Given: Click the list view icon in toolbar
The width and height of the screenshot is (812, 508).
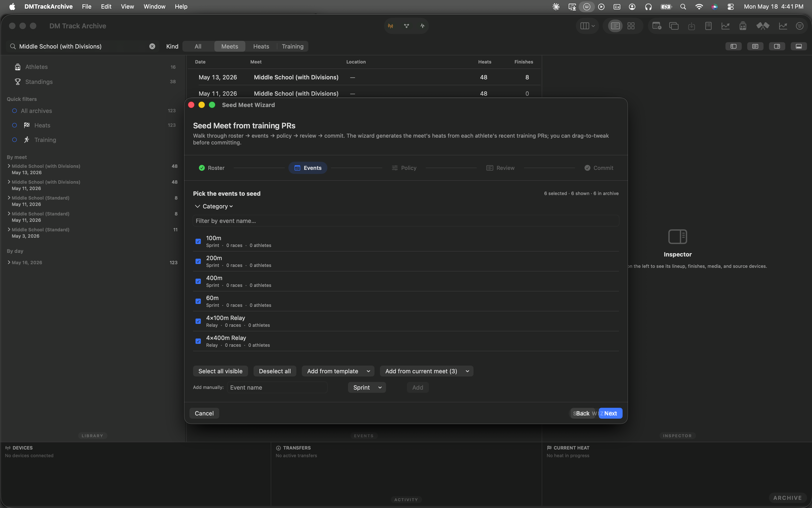Looking at the screenshot, I should (615, 26).
